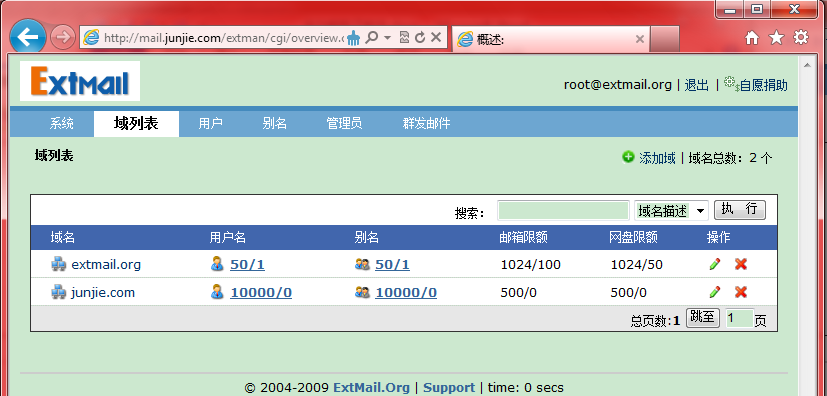This screenshot has height=396, width=827.
Task: Click the search magnifier in address bar
Action: [x=372, y=37]
